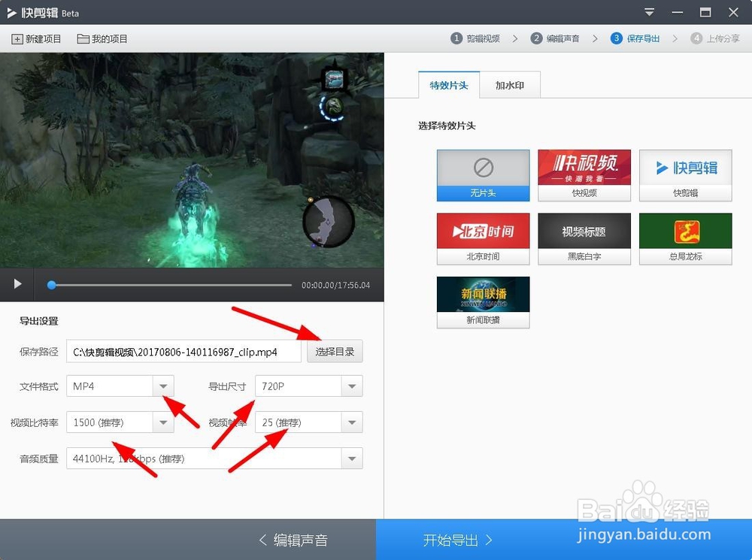Switch to the 特效片头 tab

[449, 85]
